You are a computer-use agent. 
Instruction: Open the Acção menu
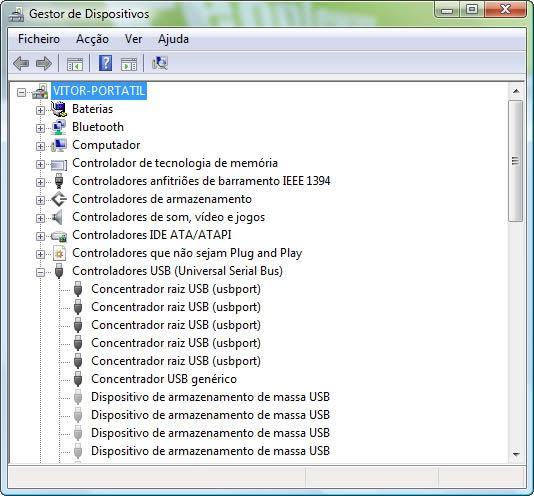pyautogui.click(x=92, y=39)
